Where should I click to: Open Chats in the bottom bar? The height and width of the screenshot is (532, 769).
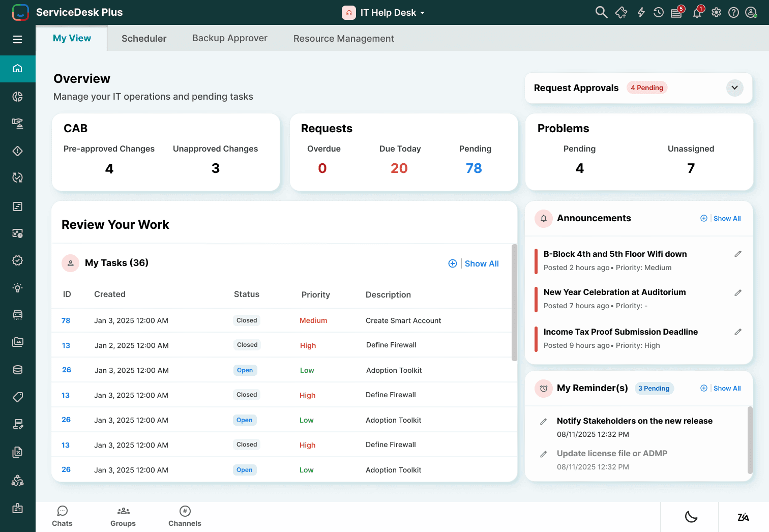coord(62,516)
